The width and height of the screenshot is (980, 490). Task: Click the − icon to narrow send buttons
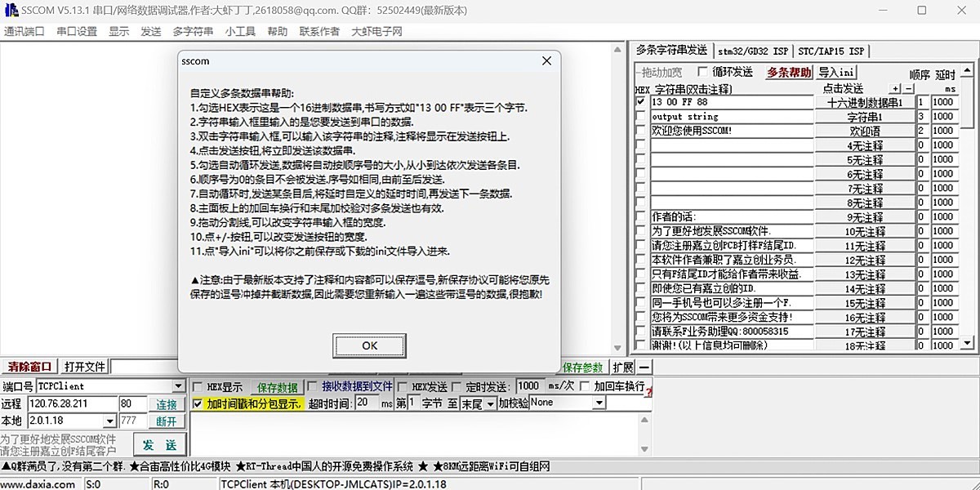coord(909,88)
